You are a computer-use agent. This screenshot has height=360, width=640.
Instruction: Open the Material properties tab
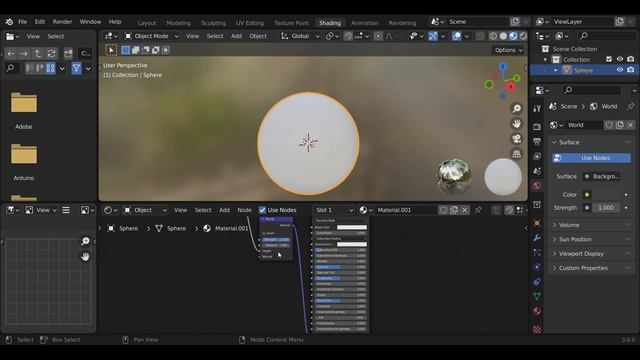(537, 311)
